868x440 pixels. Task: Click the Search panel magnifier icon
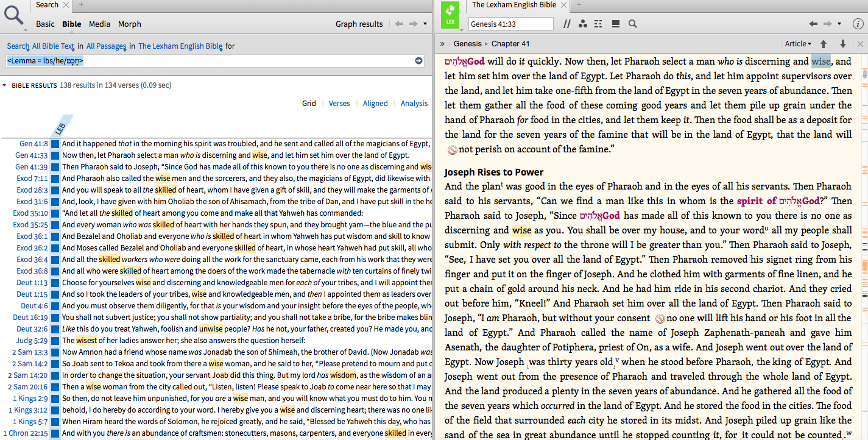point(13,15)
